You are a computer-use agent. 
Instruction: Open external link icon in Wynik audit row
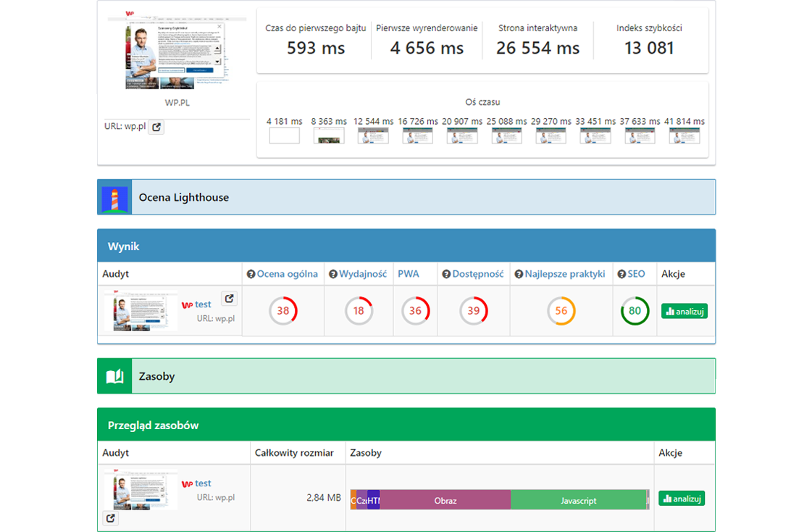click(x=229, y=299)
